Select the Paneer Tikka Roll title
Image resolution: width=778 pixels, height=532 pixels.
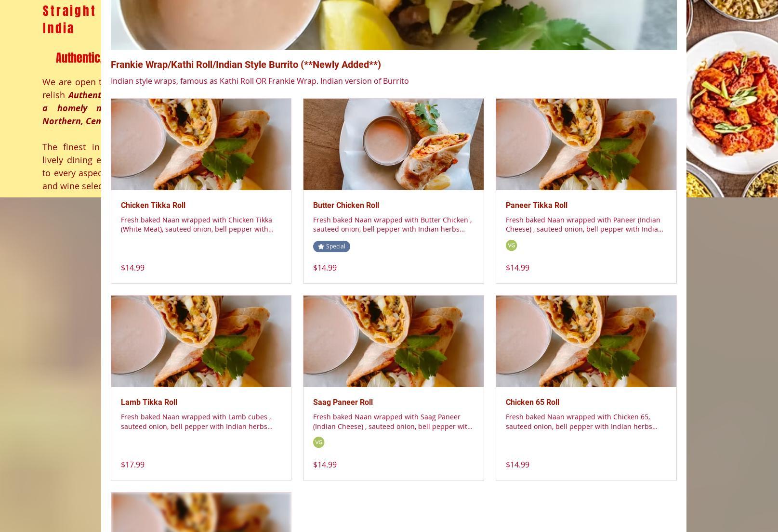pos(536,206)
